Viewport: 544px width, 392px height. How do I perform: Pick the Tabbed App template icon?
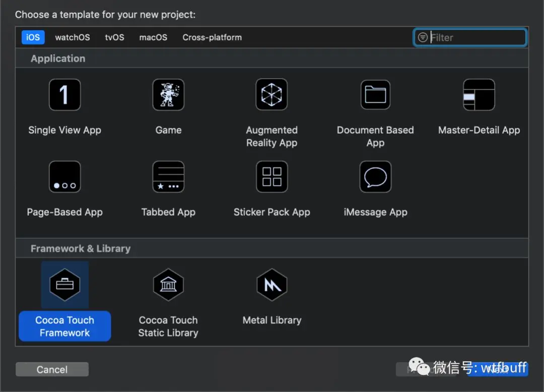click(168, 176)
